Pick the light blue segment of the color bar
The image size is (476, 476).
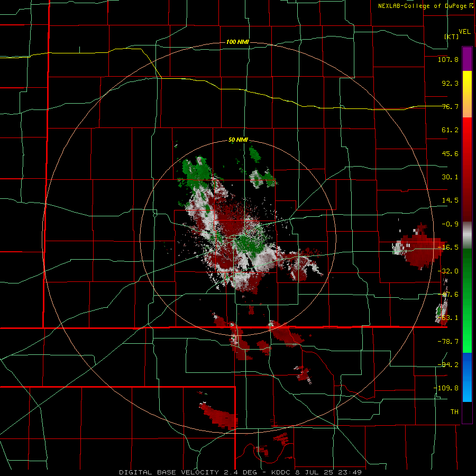click(x=467, y=390)
